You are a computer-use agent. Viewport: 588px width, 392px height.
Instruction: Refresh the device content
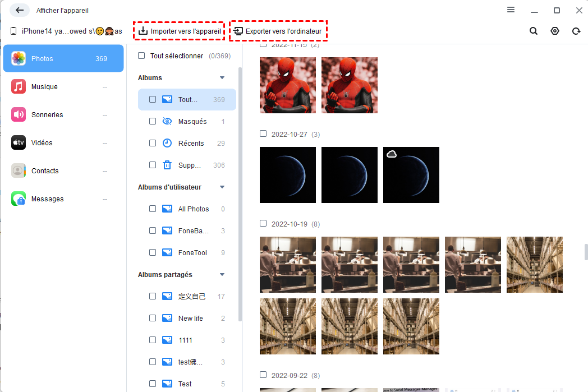[x=576, y=31]
